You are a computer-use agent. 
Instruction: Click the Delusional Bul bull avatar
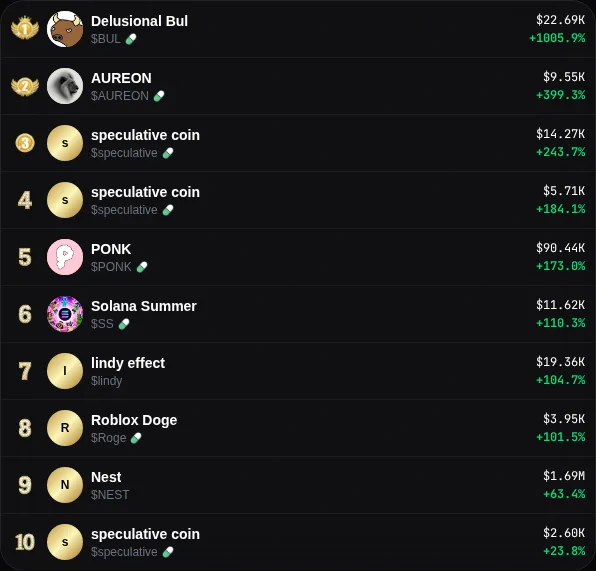[65, 29]
